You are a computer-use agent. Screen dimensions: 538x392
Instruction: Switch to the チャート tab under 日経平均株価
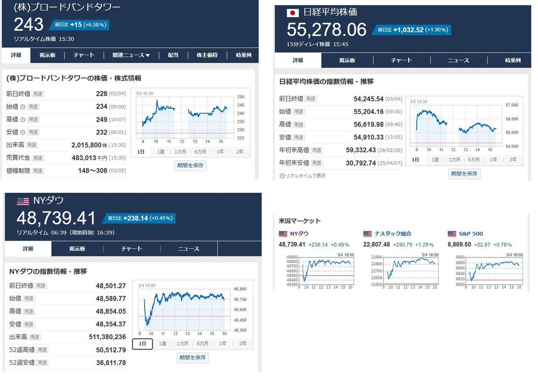tap(401, 60)
